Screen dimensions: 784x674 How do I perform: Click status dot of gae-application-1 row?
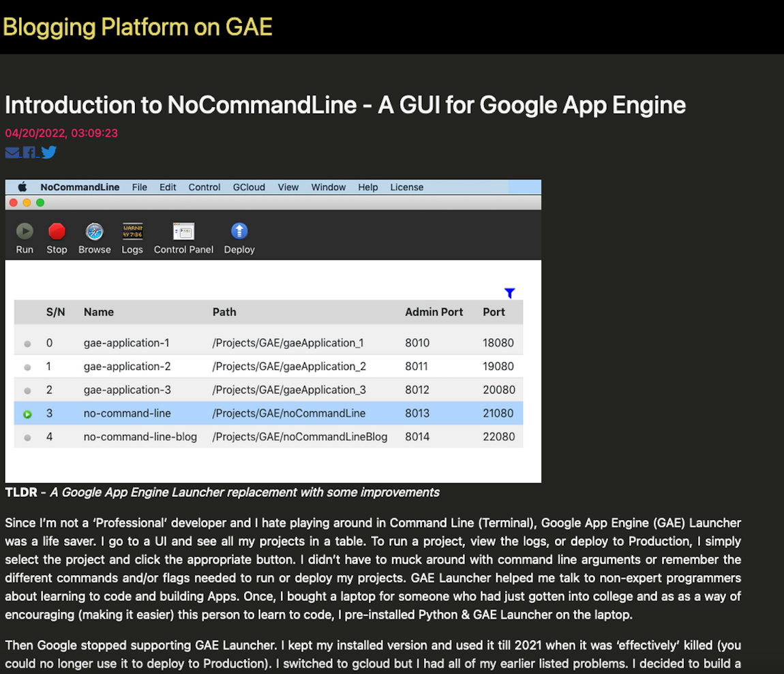(x=27, y=344)
